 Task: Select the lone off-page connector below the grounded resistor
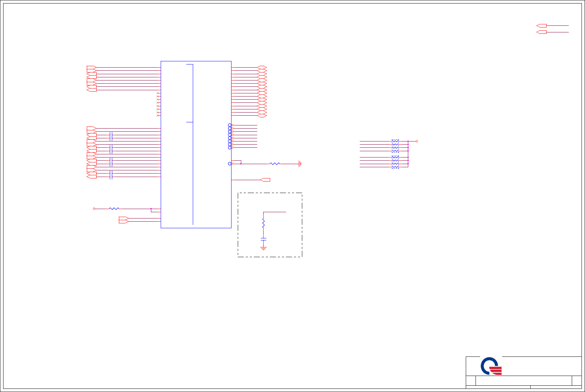265,180
